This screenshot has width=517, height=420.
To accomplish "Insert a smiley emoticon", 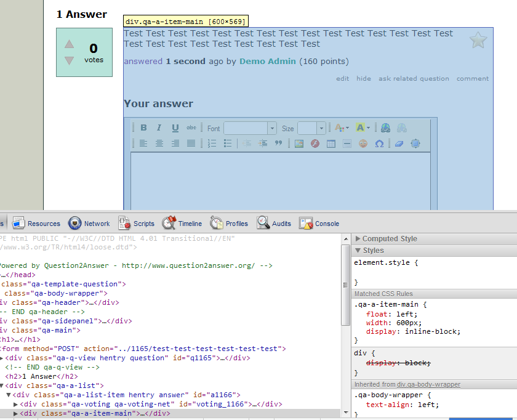I will (x=363, y=143).
